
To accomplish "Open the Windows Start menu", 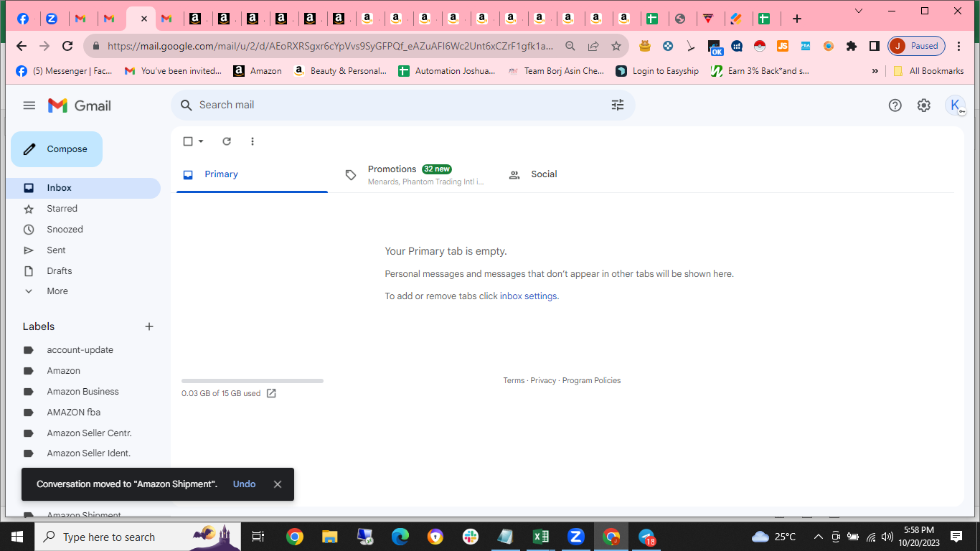I will [17, 537].
